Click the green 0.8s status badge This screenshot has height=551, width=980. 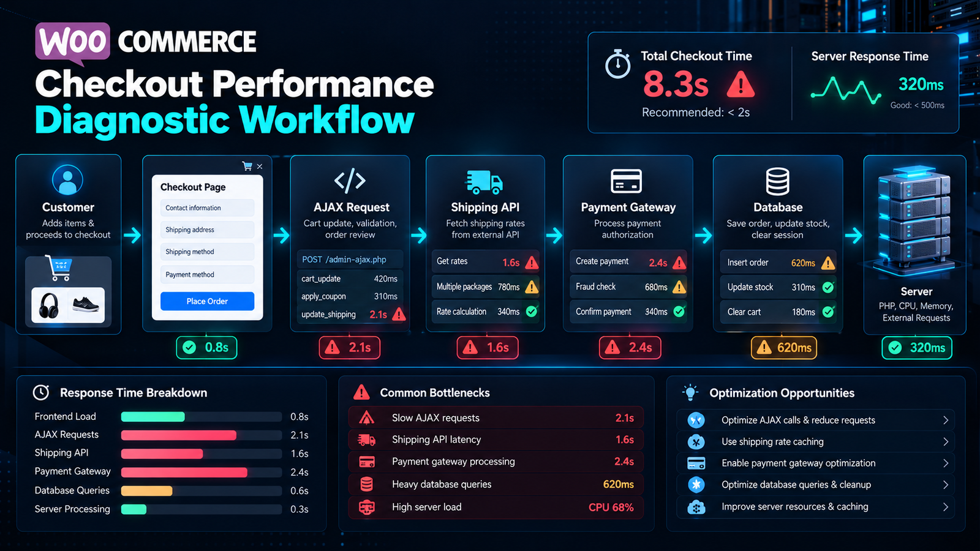click(206, 348)
